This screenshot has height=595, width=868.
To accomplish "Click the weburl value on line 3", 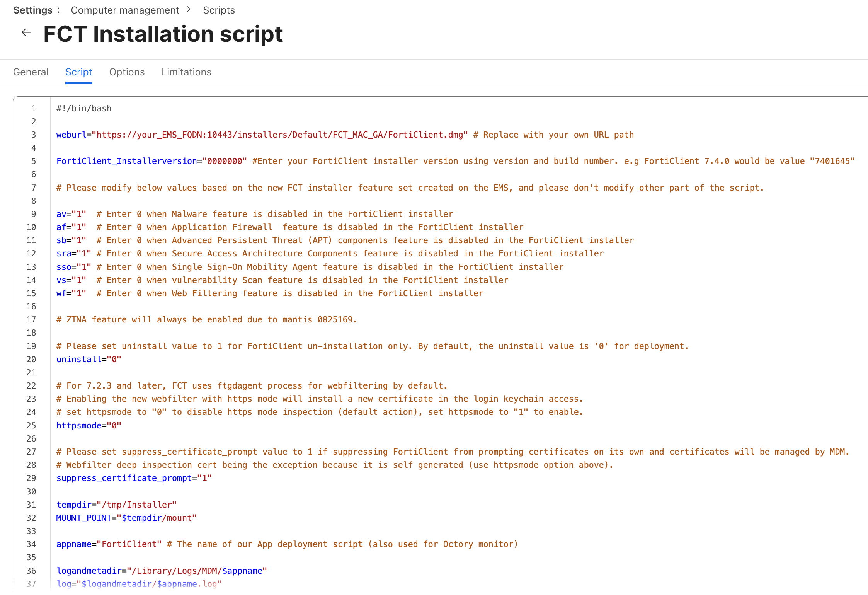I will (279, 135).
